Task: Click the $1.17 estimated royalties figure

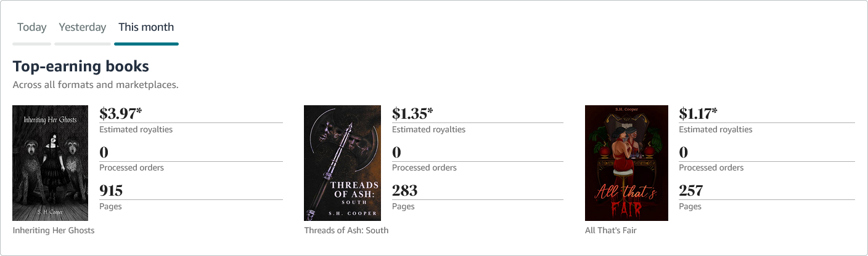Action: click(699, 113)
